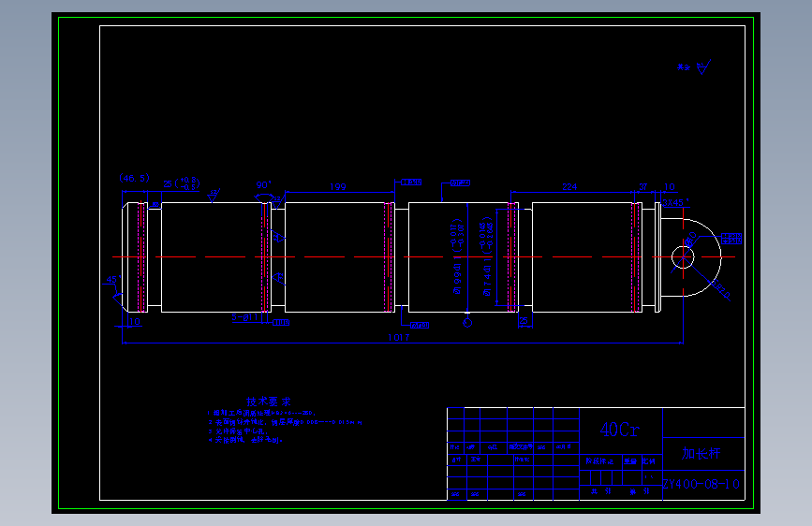Pick the (46.5) reference dimension
Viewport: 812px width, 526px height.
point(134,178)
